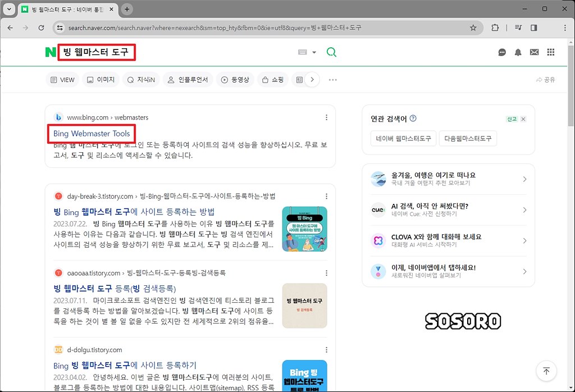Open 이제, 네이버앱에서 탭하세요! item
The width and height of the screenshot is (575, 392).
448,271
